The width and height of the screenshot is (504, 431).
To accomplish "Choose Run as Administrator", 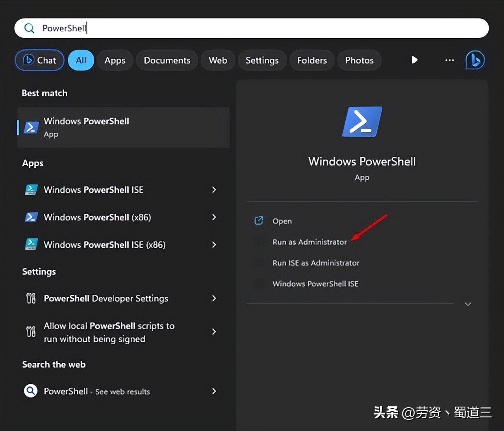I will [x=309, y=242].
